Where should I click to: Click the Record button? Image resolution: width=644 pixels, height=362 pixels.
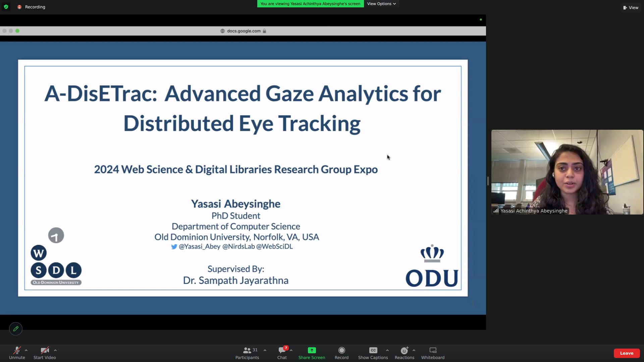pos(341,353)
